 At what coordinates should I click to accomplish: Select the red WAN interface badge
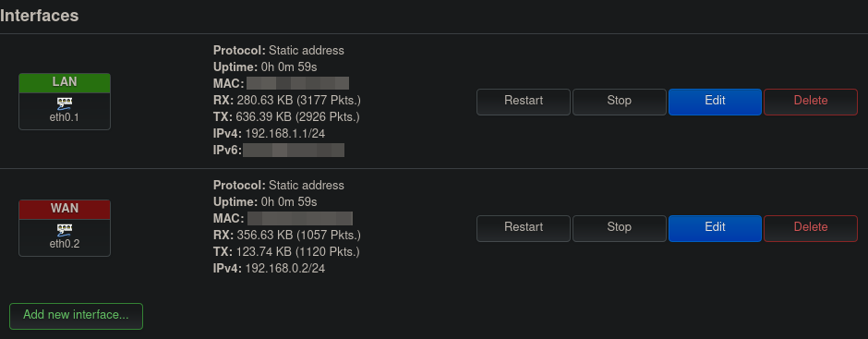click(65, 209)
